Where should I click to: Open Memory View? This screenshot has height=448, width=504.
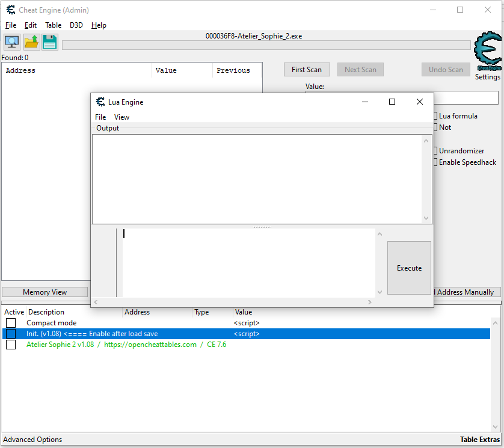click(45, 292)
